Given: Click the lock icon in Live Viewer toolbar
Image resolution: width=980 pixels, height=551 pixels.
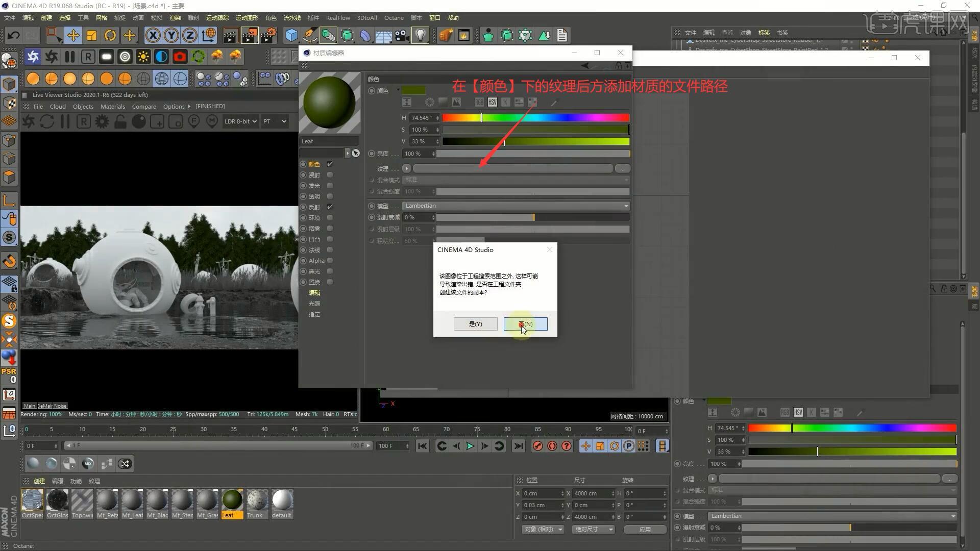Looking at the screenshot, I should point(120,121).
